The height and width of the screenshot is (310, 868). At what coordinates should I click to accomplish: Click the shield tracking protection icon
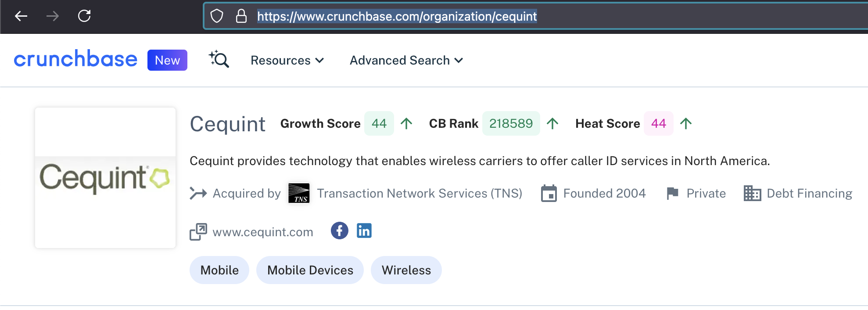(217, 16)
